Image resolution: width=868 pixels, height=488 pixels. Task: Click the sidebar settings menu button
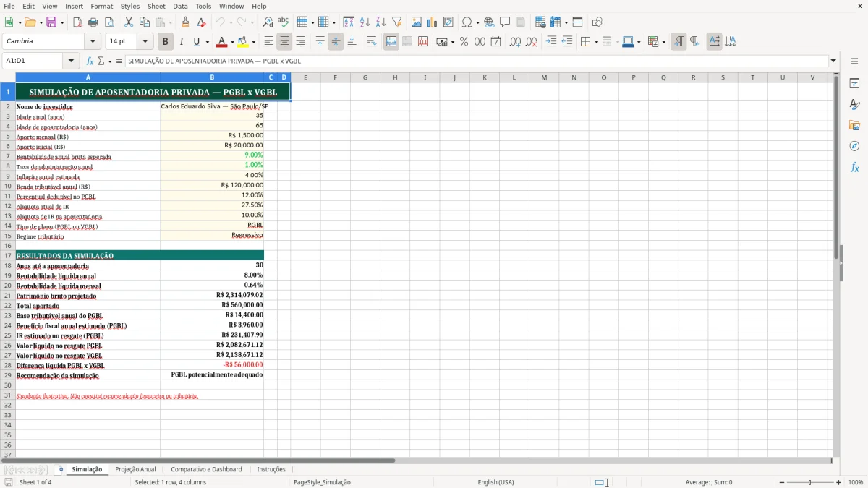(x=854, y=61)
